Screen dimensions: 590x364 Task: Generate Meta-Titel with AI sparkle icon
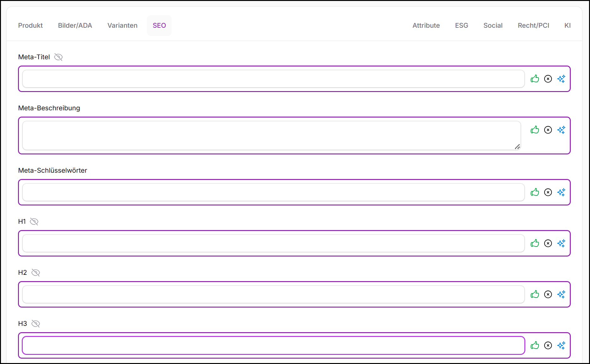tap(561, 79)
